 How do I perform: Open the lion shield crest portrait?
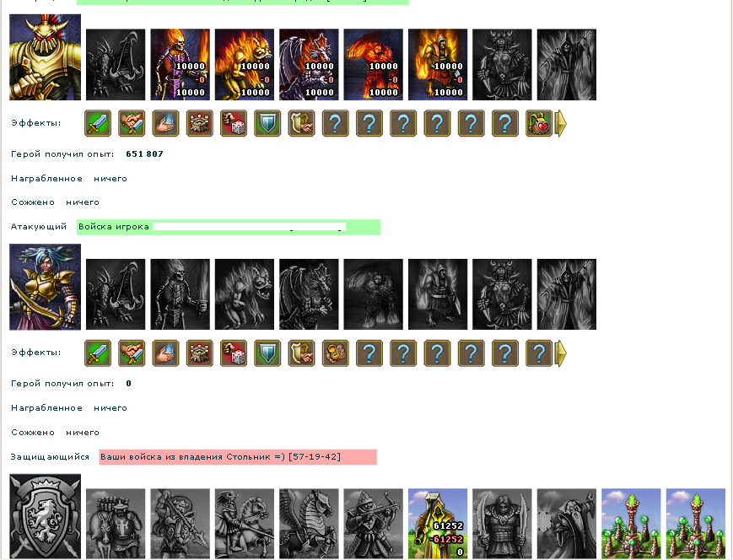coord(45,516)
